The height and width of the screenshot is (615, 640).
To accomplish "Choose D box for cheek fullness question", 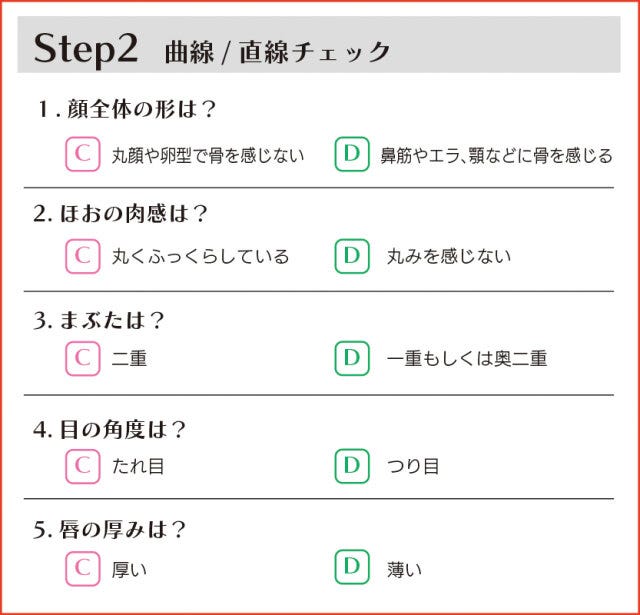I will coord(351,256).
